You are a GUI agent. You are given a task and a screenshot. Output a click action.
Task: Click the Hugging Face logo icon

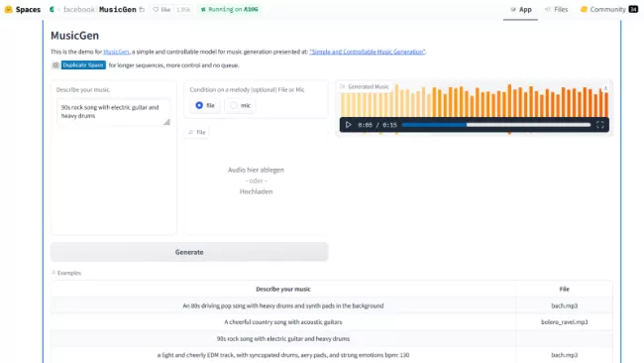(x=8, y=9)
